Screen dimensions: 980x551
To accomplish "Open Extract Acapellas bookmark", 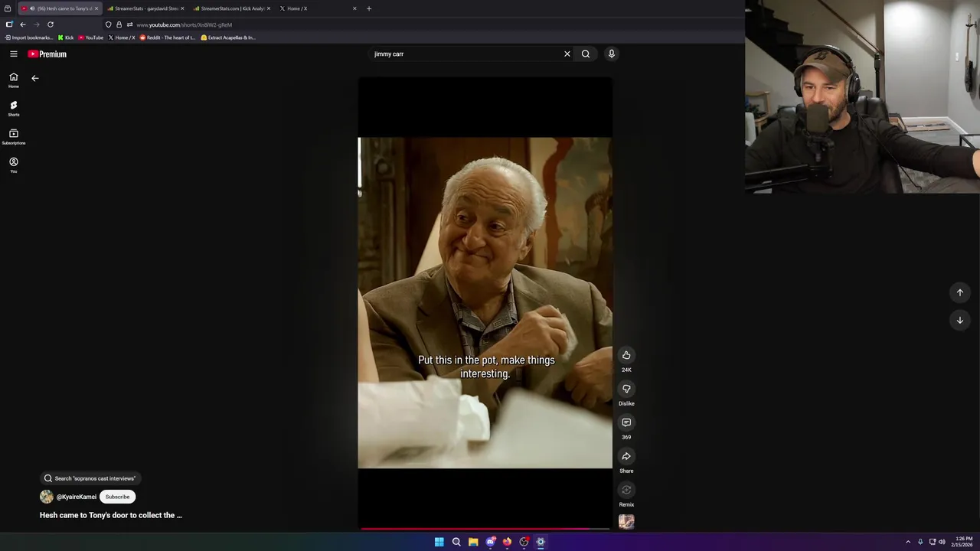I will (x=228, y=37).
